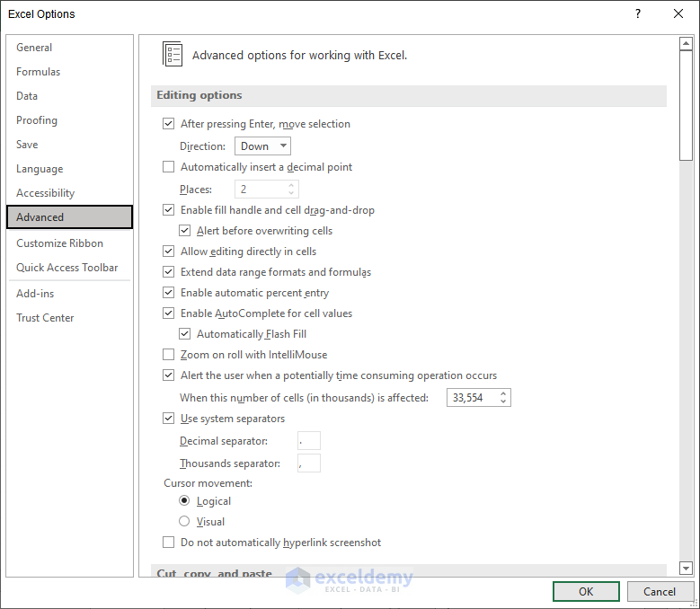The height and width of the screenshot is (609, 700).
Task: Enable Do not automatically hyperlink screenshot
Action: point(168,542)
